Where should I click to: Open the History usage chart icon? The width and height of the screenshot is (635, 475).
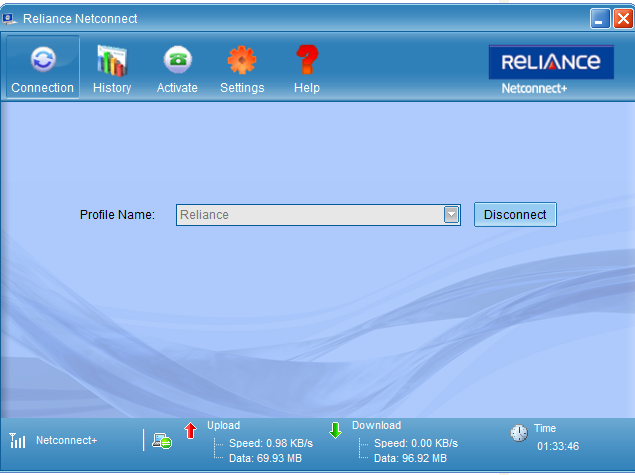tap(111, 60)
